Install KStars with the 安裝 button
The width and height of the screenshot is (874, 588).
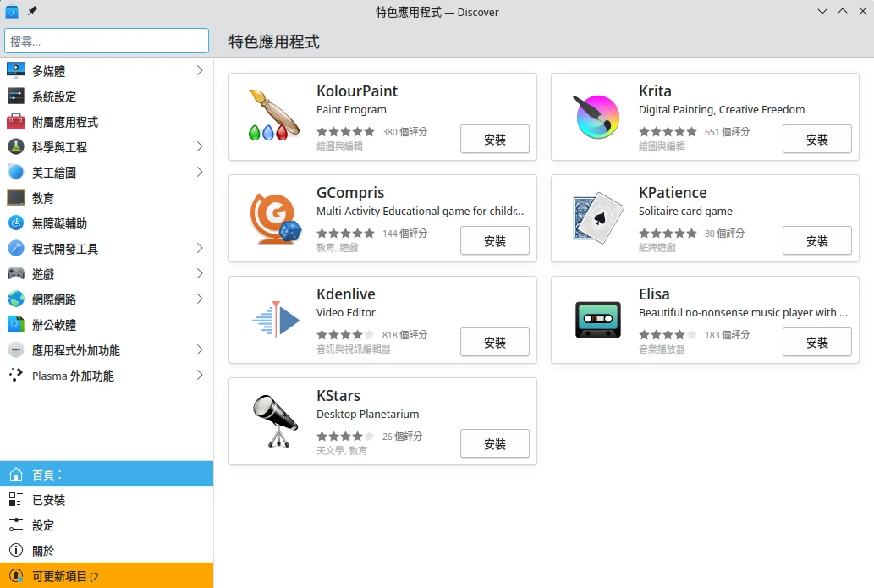494,443
